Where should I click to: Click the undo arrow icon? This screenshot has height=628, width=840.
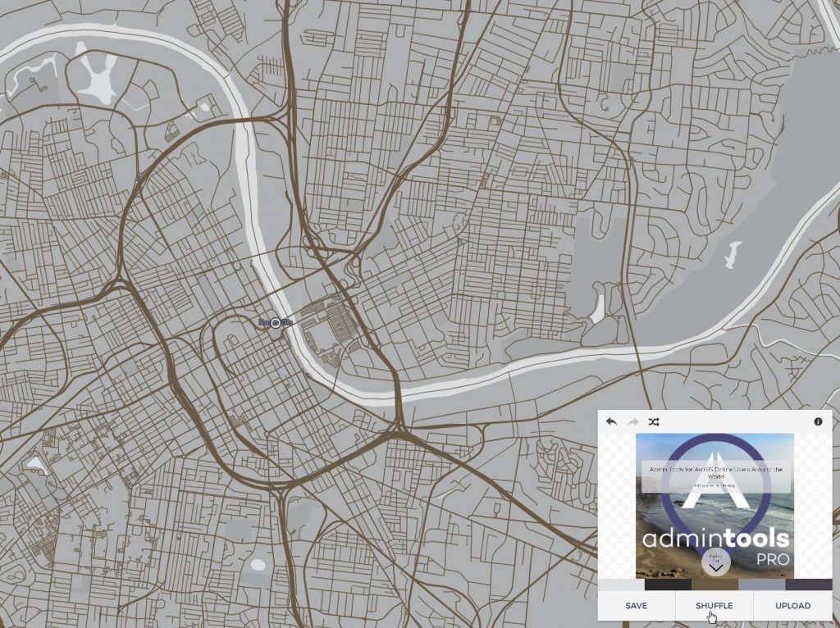pyautogui.click(x=611, y=421)
